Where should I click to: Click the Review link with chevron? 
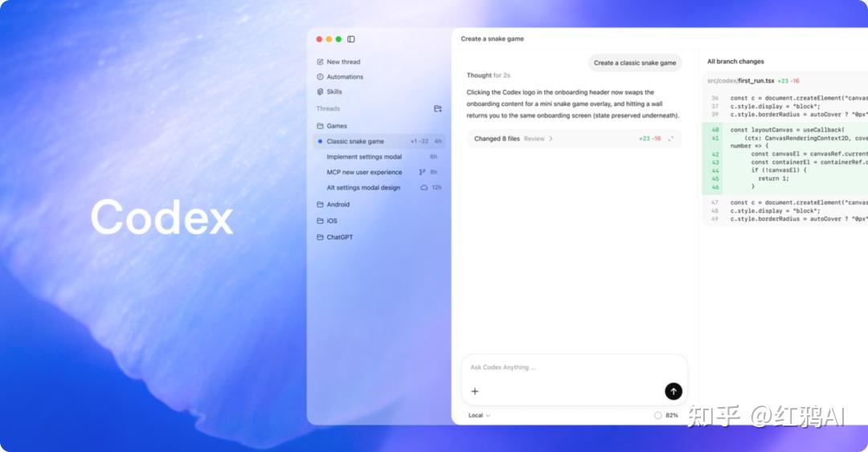coord(538,139)
